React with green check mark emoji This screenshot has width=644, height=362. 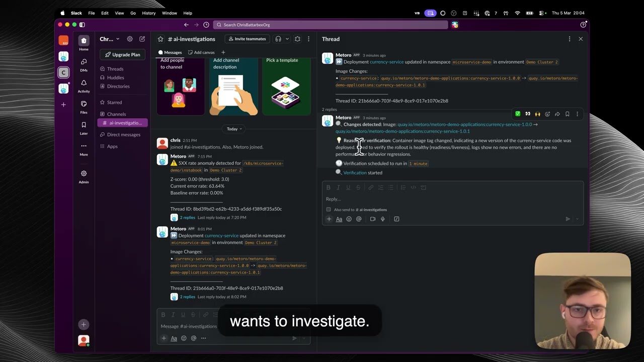click(518, 114)
